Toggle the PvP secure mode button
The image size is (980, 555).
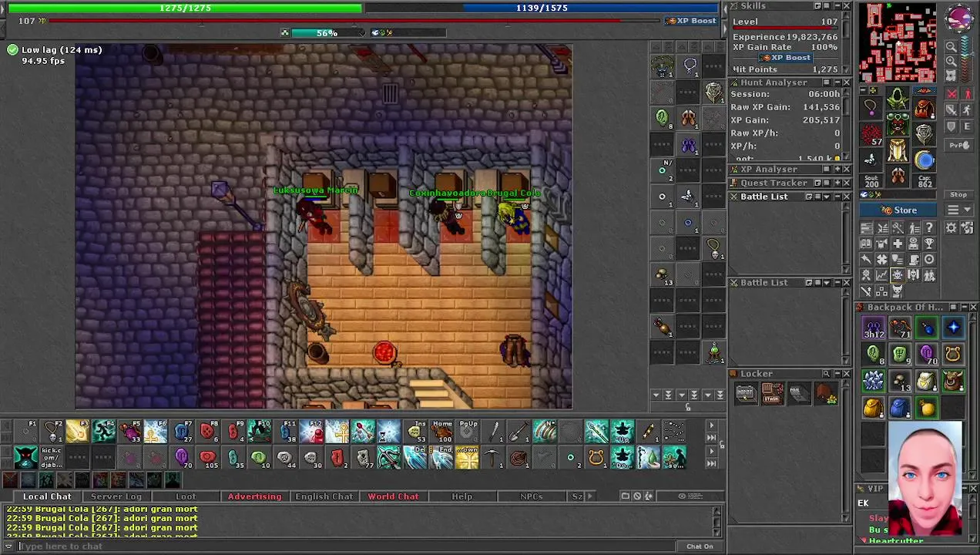point(958,145)
